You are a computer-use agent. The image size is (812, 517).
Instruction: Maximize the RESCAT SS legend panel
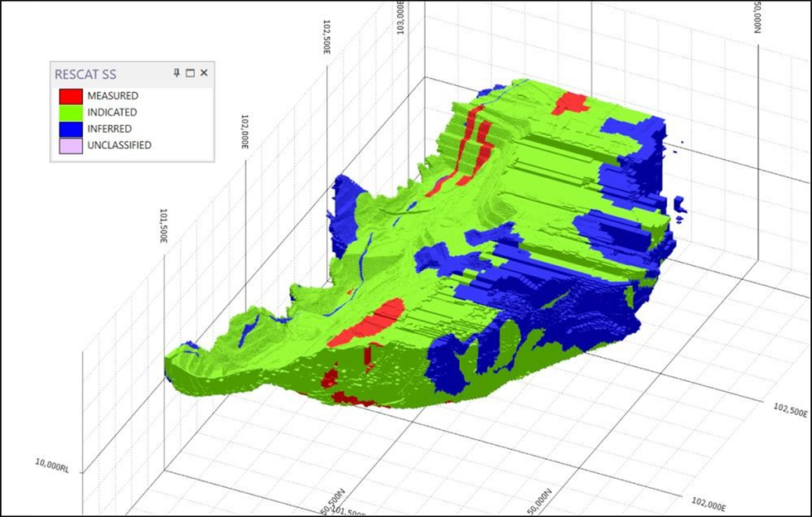click(190, 74)
